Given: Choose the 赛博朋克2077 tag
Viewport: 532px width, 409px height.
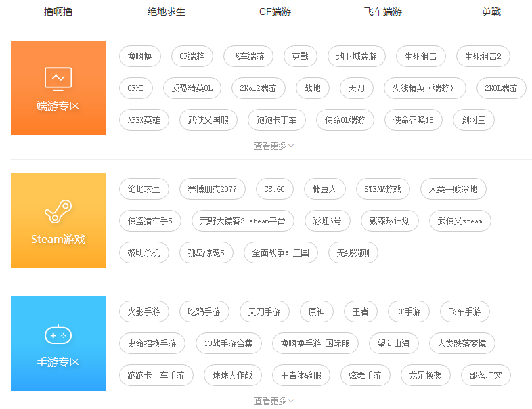Looking at the screenshot, I should pos(213,189).
